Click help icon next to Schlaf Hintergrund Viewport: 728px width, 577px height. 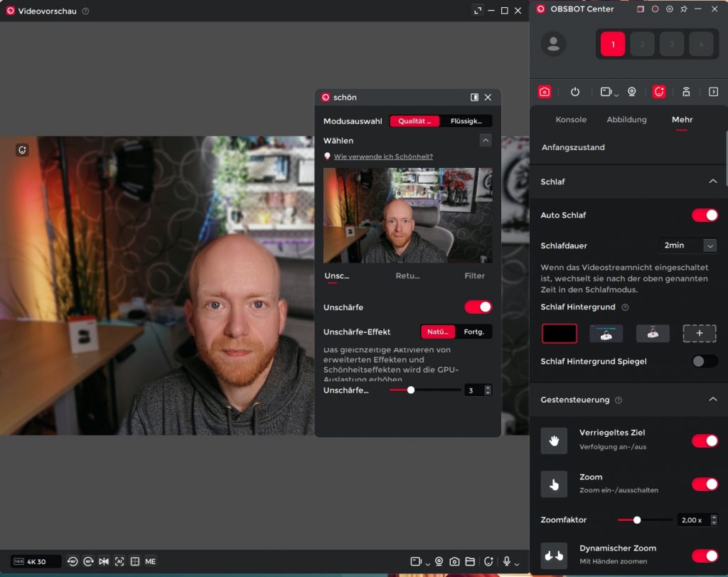(x=625, y=307)
